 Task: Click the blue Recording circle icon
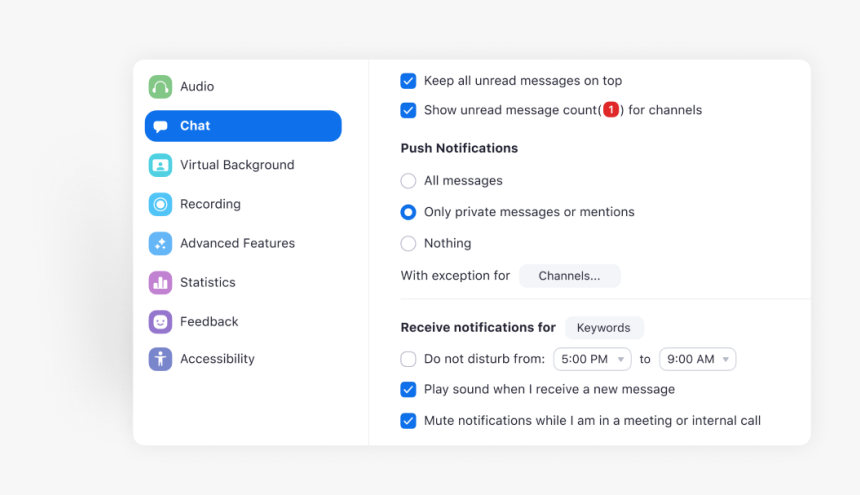click(x=160, y=204)
